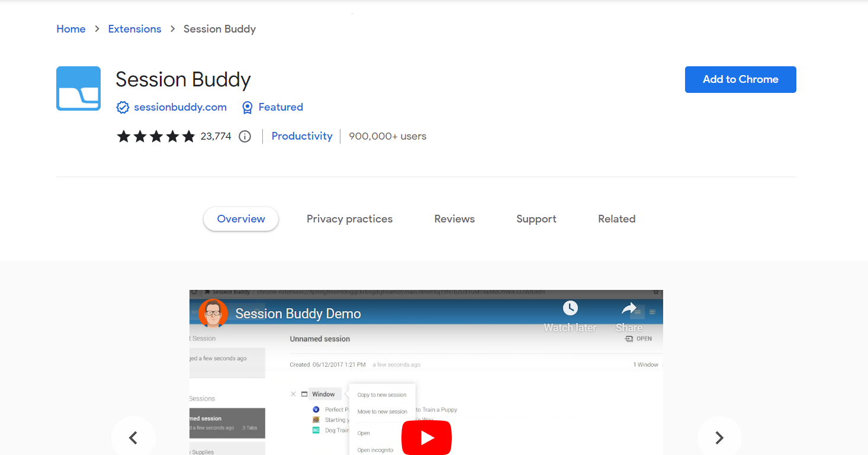Open the Reviews tab
868x455 pixels.
[x=455, y=219]
